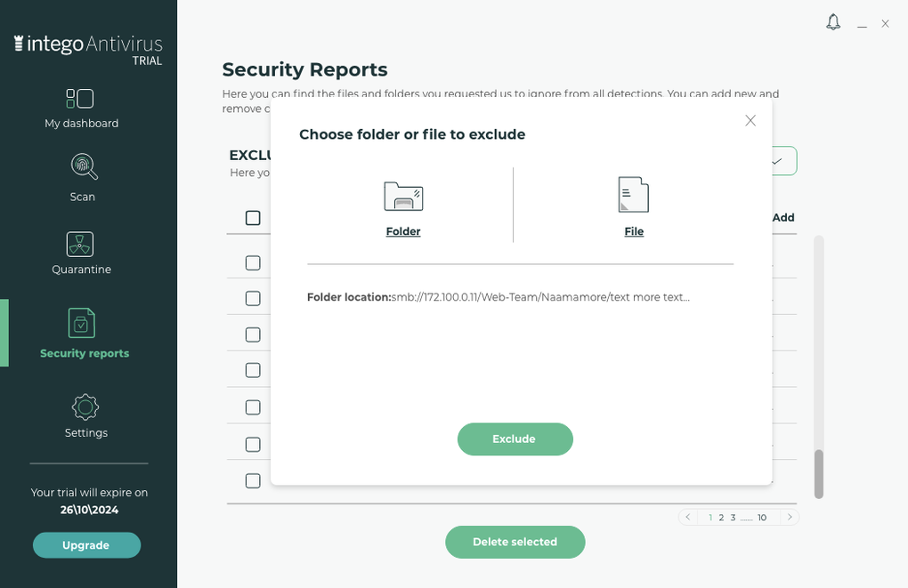Select page 2 in pagination
908x588 pixels.
tap(722, 518)
